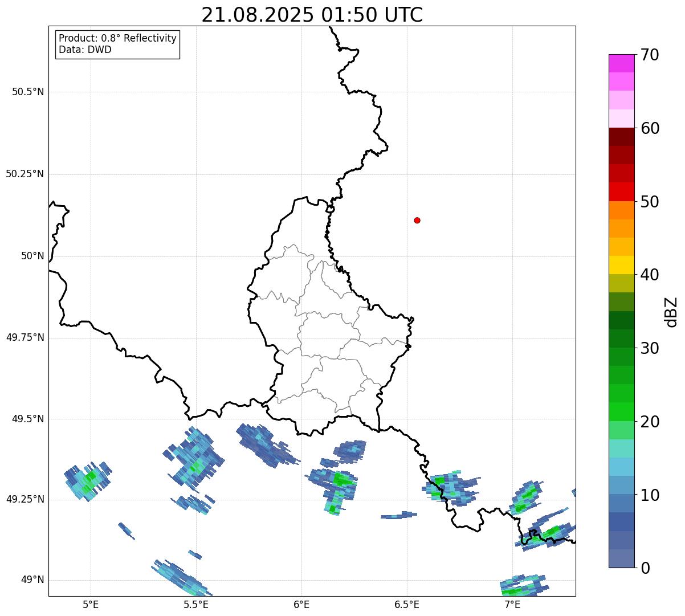685x616 pixels.
Task: Click the bright green colorbar segment above 20
Action: [621, 412]
